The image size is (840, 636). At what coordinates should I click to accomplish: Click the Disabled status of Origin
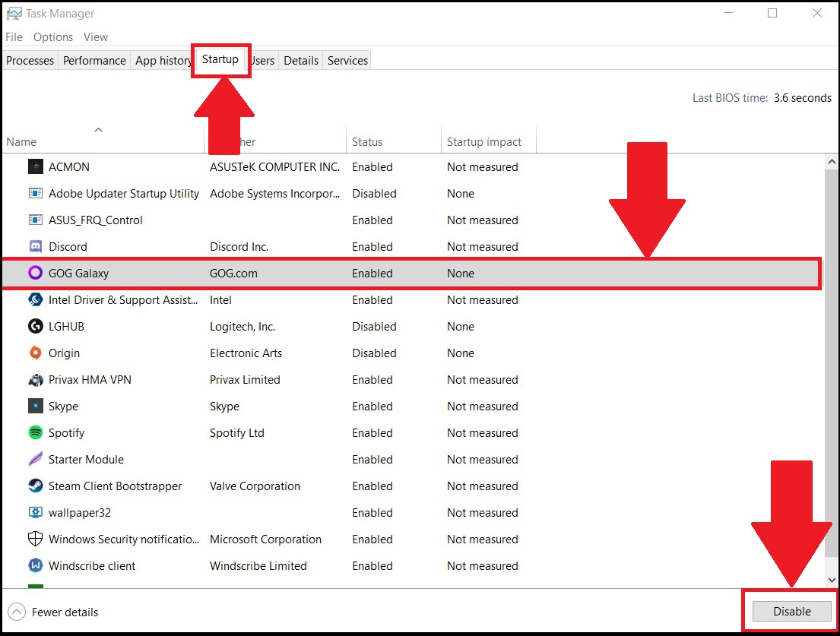coord(375,353)
